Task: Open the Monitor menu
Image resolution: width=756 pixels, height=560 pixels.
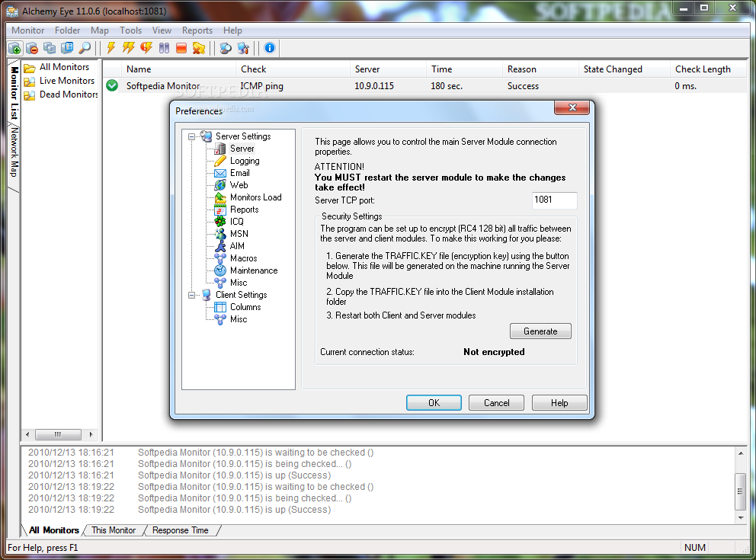Action: tap(28, 30)
